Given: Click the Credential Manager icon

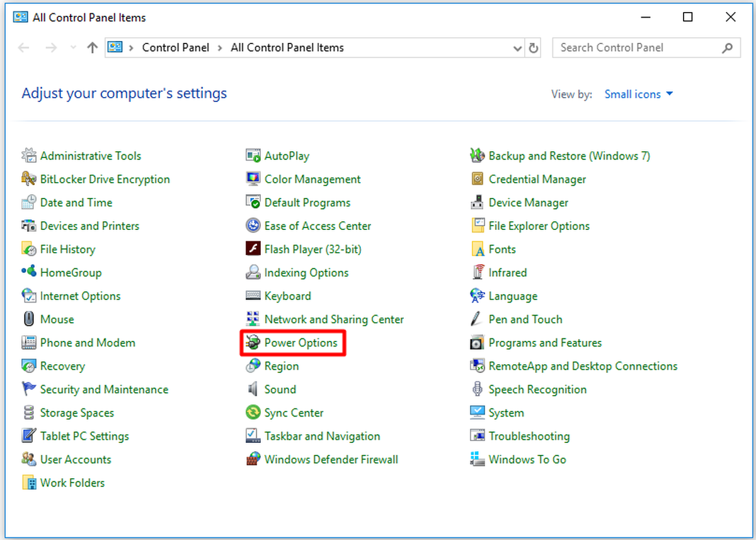Looking at the screenshot, I should 477,179.
